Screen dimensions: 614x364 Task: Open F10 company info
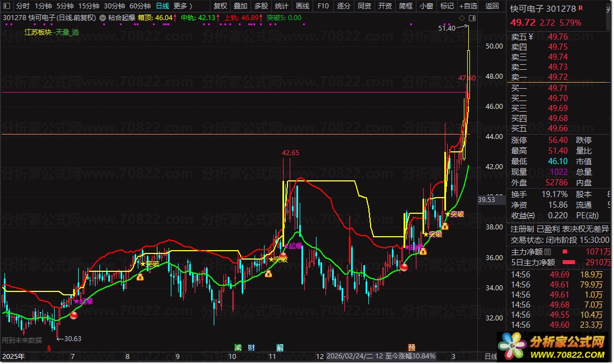point(323,6)
